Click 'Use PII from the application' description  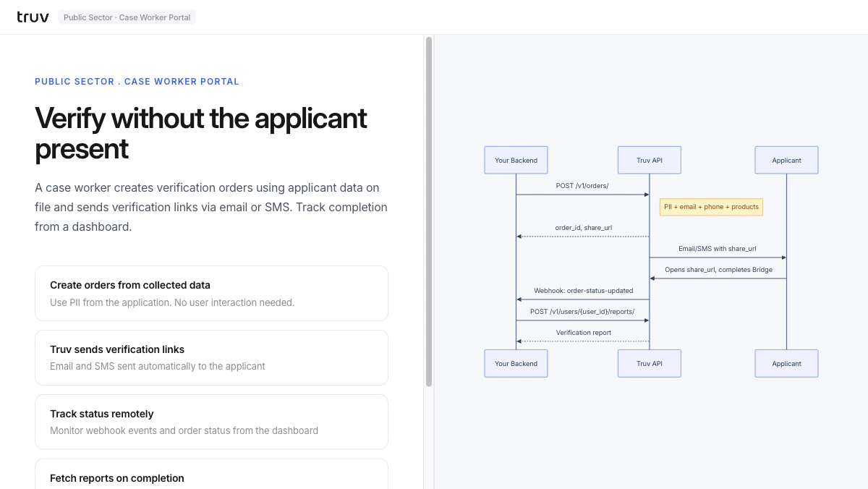[x=172, y=302]
